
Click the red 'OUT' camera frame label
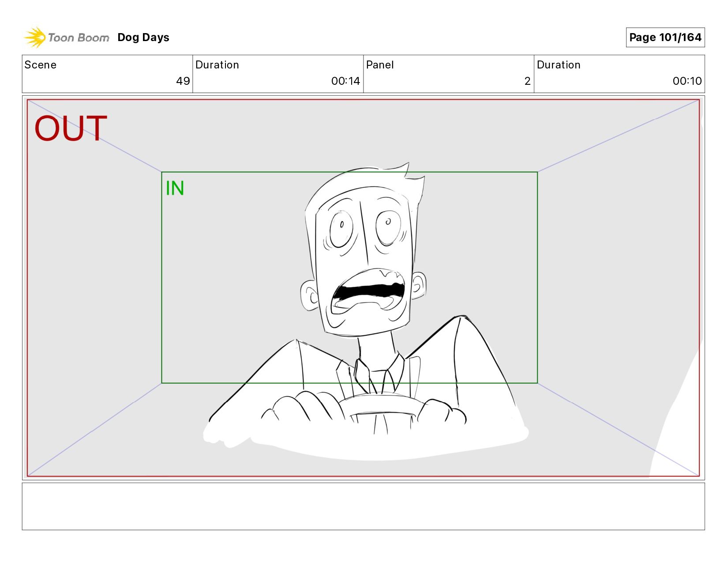click(71, 128)
